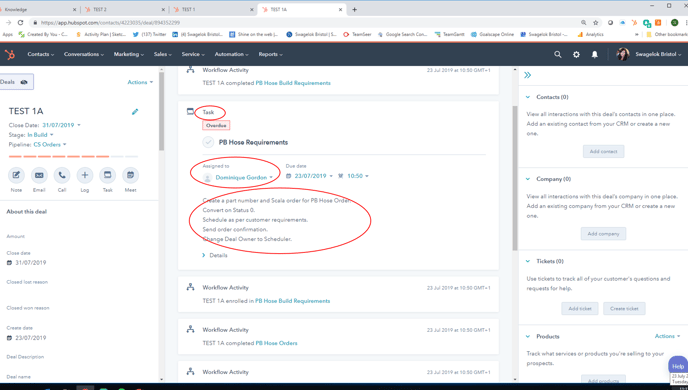Log an activity with the plus icon
688x390 pixels.
pos(85,175)
